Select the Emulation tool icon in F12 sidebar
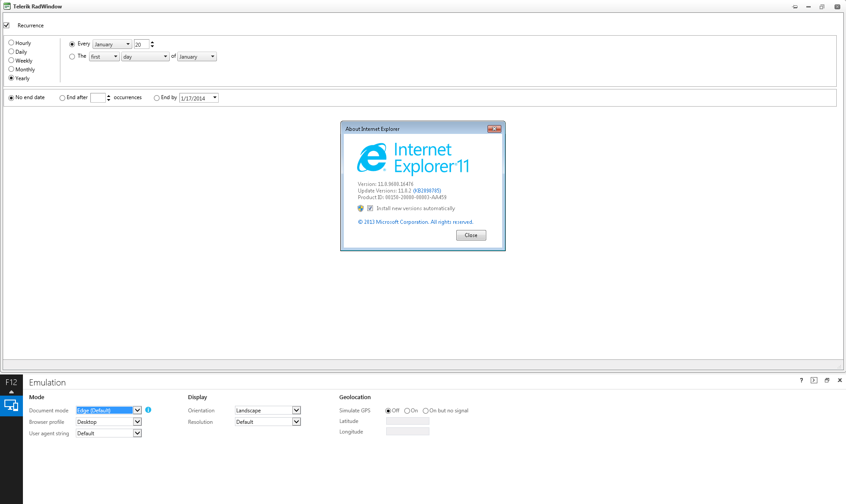The width and height of the screenshot is (846, 504). tap(11, 405)
